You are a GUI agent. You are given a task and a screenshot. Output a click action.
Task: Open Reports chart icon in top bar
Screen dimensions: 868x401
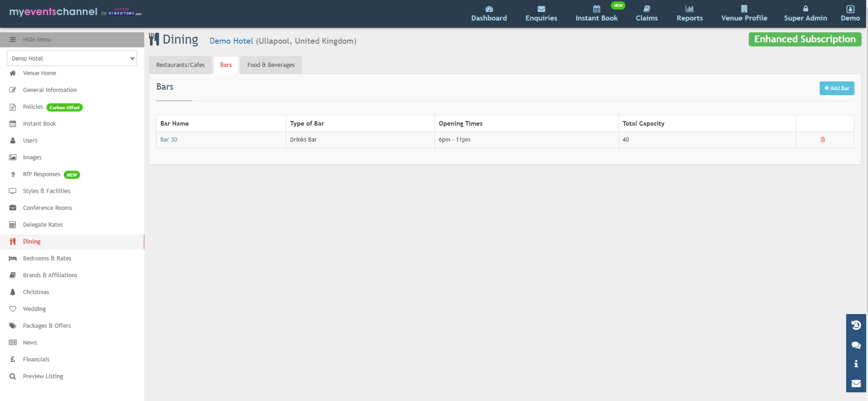[690, 14]
